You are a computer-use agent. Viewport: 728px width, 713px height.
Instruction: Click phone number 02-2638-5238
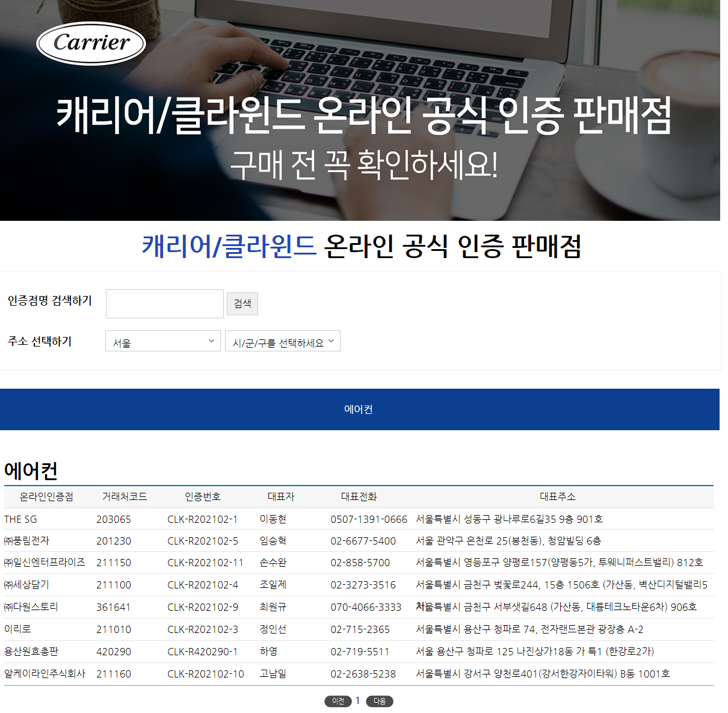pos(363,674)
